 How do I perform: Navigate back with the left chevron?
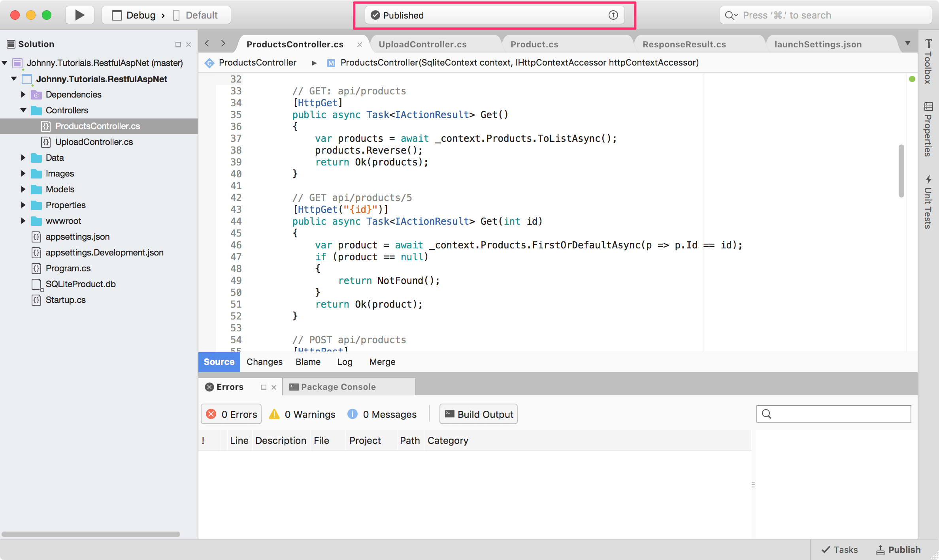[207, 43]
